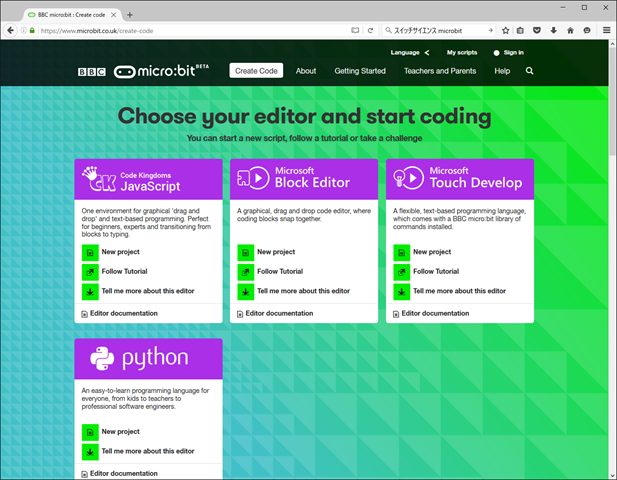Image resolution: width=617 pixels, height=480 pixels.
Task: Open Editor documentation for Touch Develop
Action: pyautogui.click(x=435, y=313)
